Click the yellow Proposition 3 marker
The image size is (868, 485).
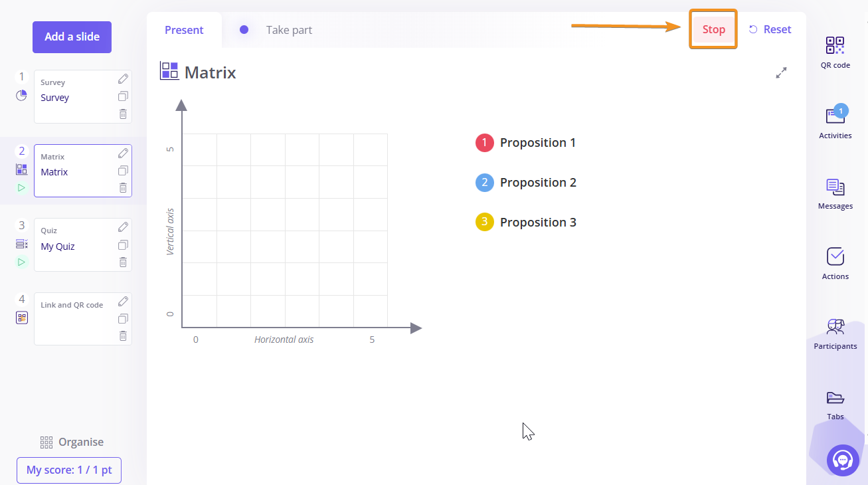coord(485,223)
